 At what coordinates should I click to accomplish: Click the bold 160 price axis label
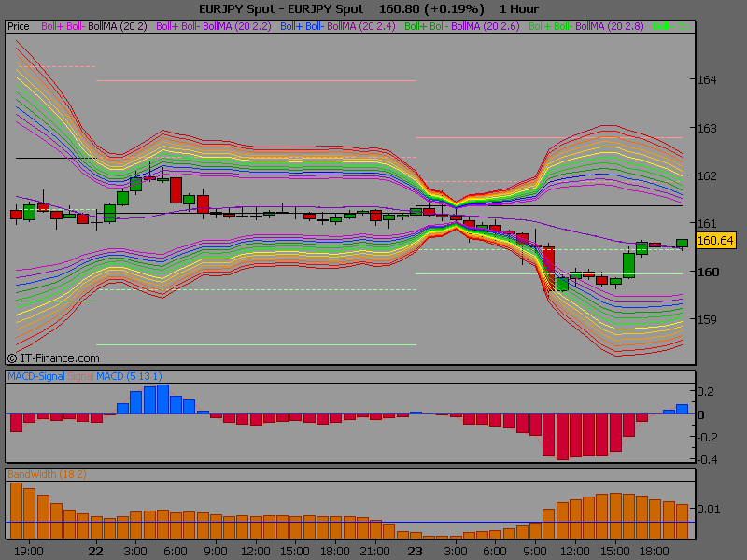tap(708, 272)
